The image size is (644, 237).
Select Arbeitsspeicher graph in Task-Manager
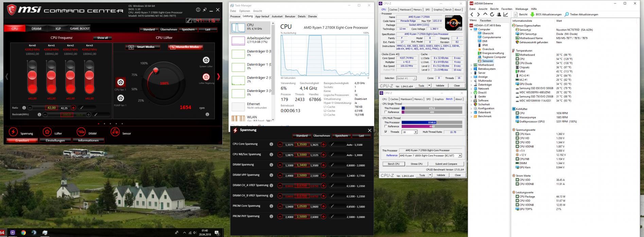(238, 41)
